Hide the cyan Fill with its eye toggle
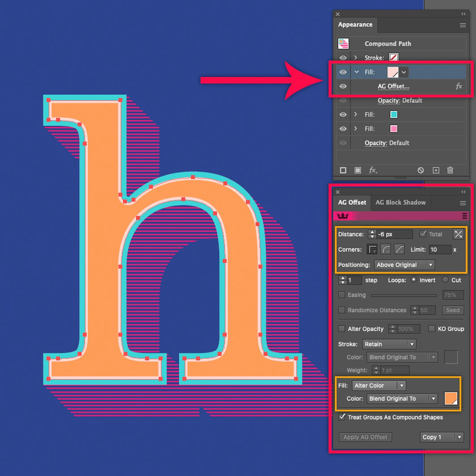The height and width of the screenshot is (476, 476). tap(343, 114)
